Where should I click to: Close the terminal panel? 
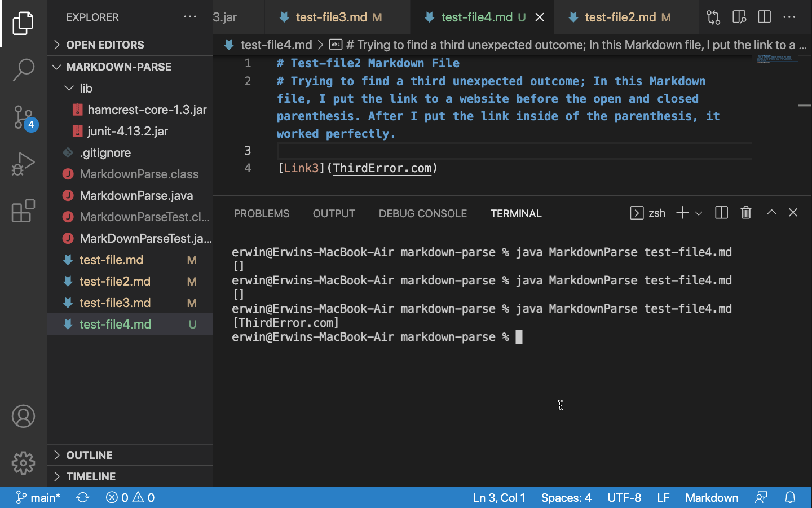pyautogui.click(x=793, y=213)
